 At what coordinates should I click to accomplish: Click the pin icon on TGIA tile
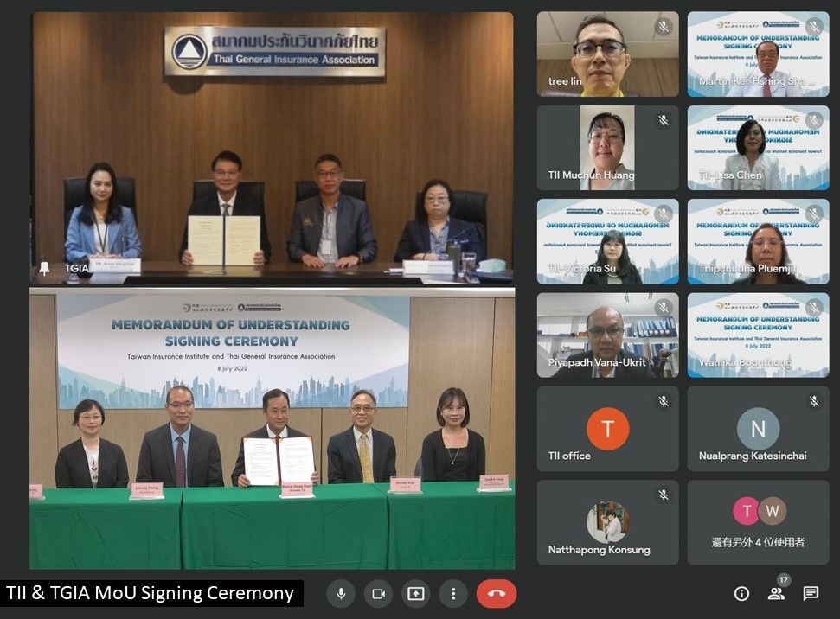(44, 268)
